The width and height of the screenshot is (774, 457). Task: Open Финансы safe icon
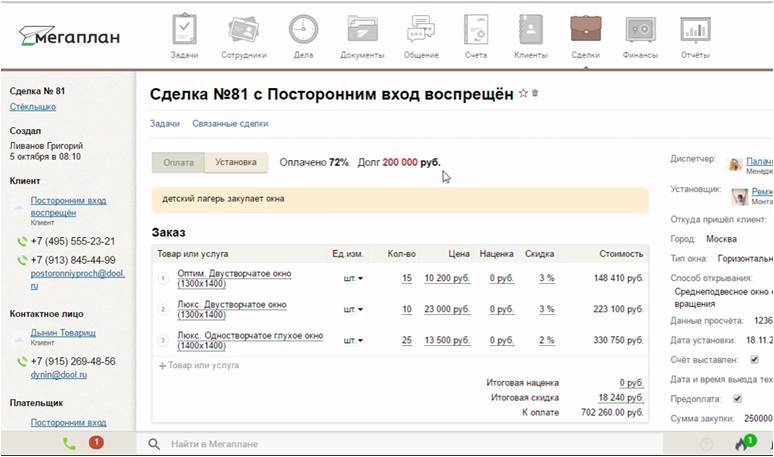(640, 32)
